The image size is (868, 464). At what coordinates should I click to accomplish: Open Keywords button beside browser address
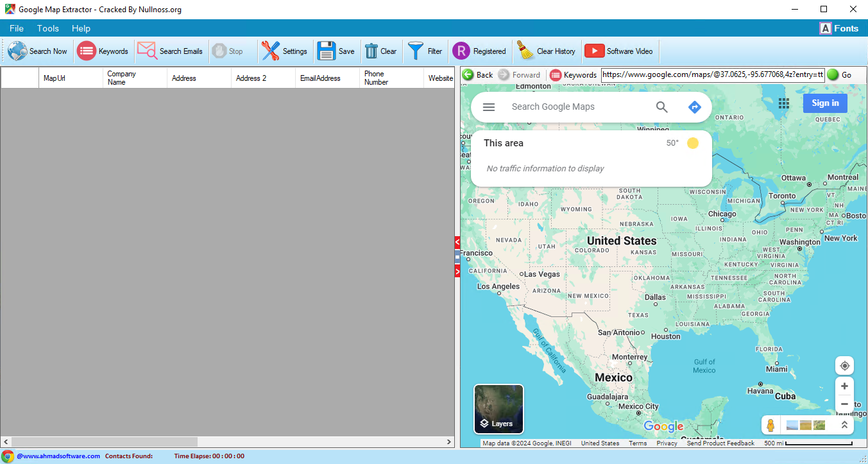573,75
